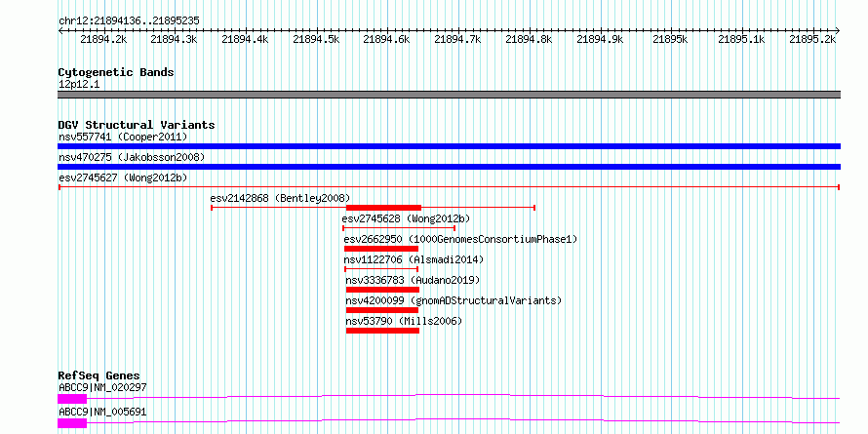Image resolution: width=868 pixels, height=434 pixels.
Task: Click the 21894.5k ruler tick label
Action: tap(316, 39)
